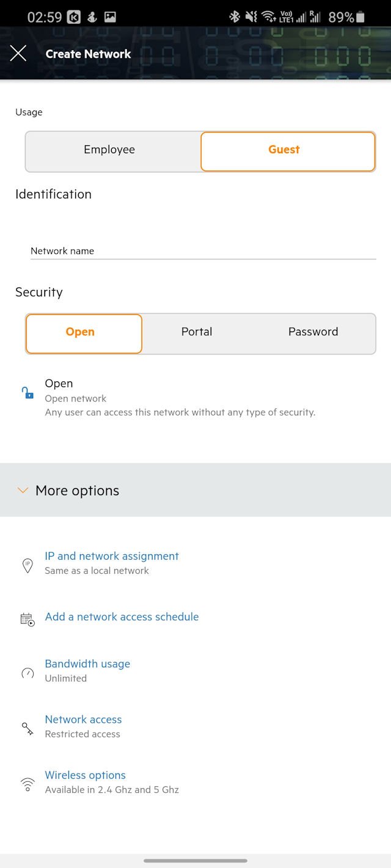Viewport: 391px width, 868px height.
Task: Tap the battery status icon
Action: tap(360, 17)
